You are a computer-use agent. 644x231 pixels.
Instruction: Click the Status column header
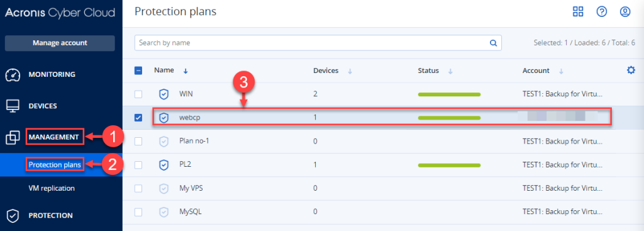click(428, 70)
